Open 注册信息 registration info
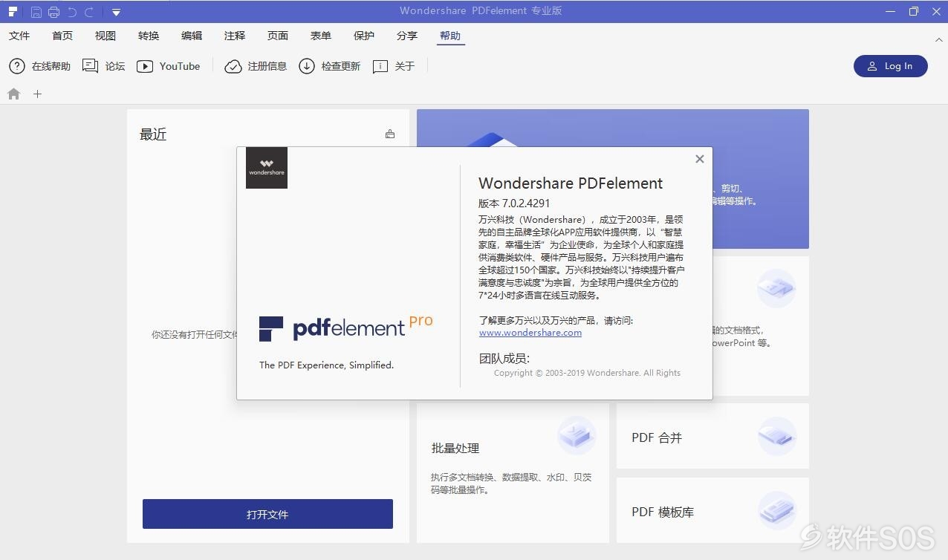The height and width of the screenshot is (560, 948). (x=256, y=66)
